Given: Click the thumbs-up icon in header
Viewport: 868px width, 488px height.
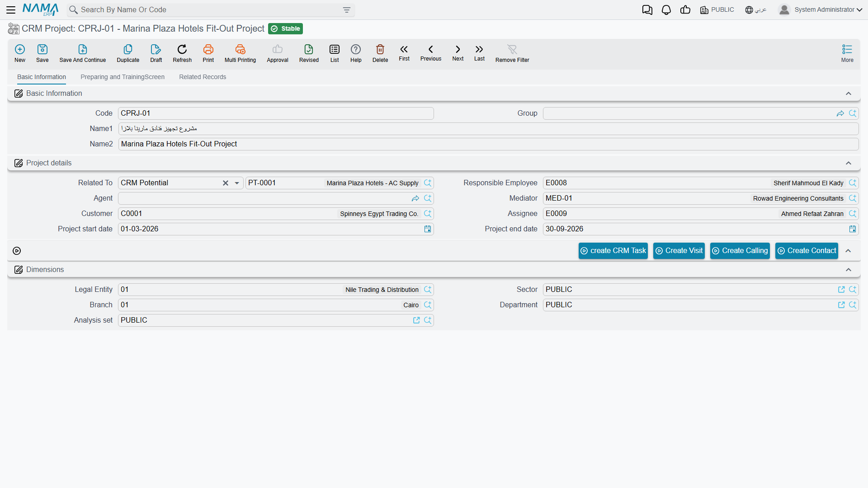Looking at the screenshot, I should tap(685, 10).
